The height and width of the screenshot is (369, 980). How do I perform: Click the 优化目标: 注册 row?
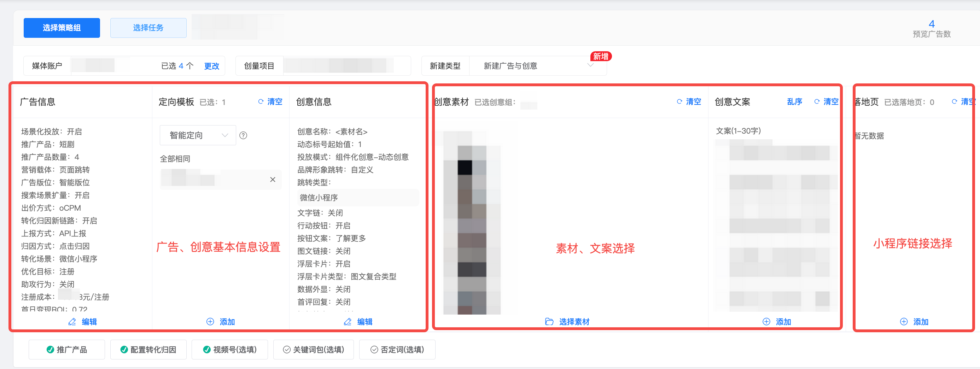(x=48, y=271)
